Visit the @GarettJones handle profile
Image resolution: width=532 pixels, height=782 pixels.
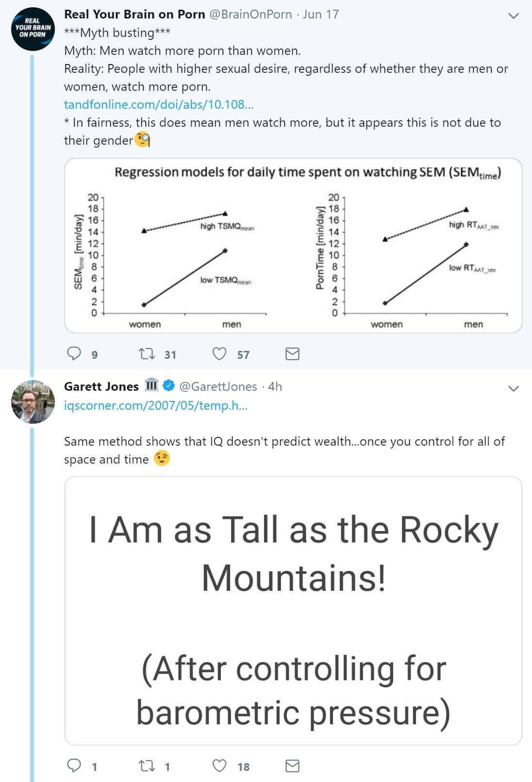click(218, 386)
